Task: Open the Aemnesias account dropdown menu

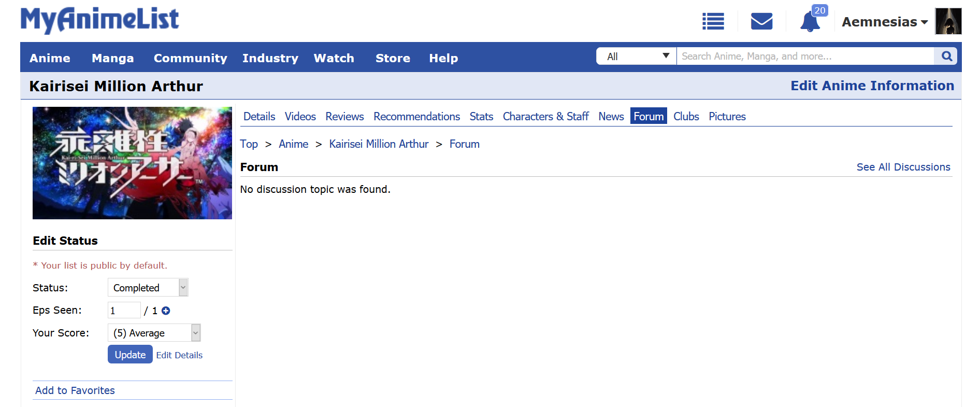Action: [x=884, y=22]
